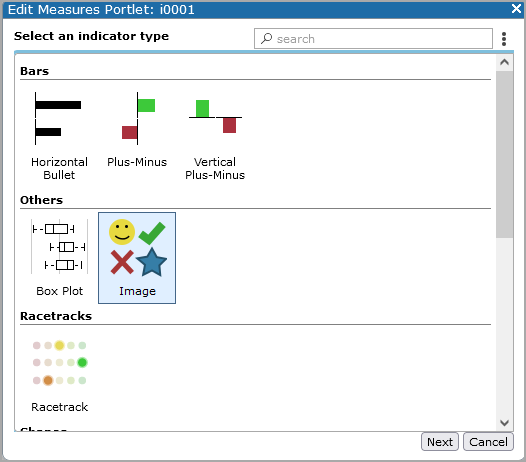Cancel the indicator selection dialog

488,442
